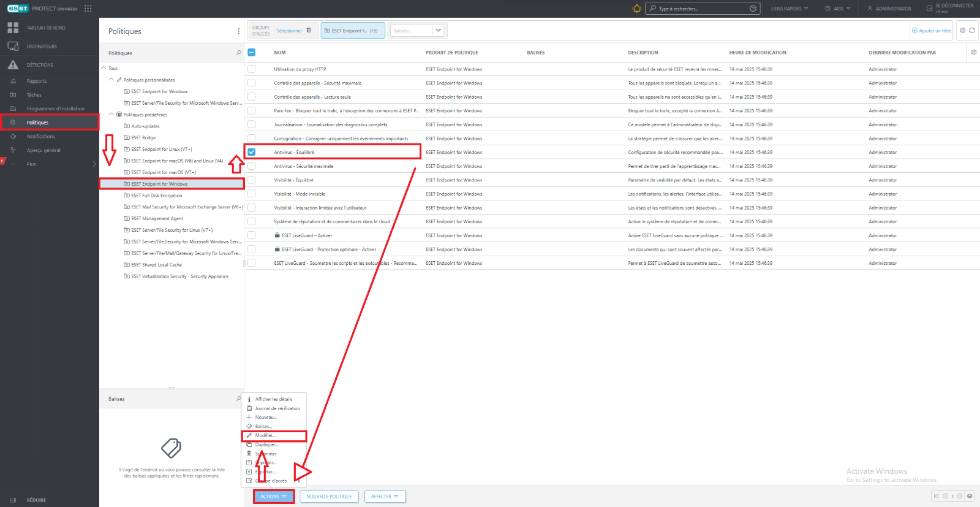Click the global search input field
This screenshot has height=507, width=980.
(x=702, y=9)
